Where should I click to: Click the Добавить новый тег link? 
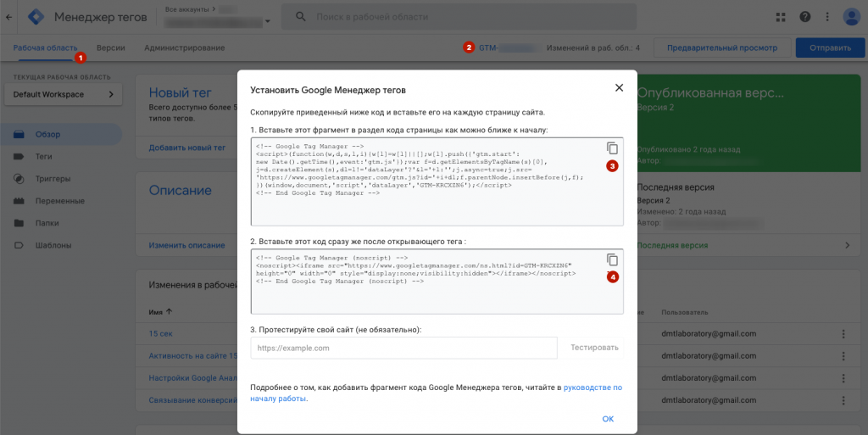187,148
